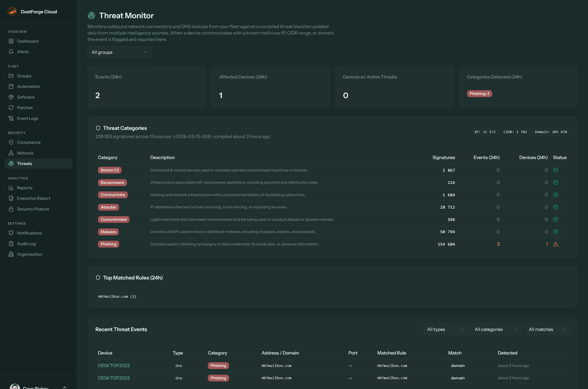Click the Patches refresh icon
This screenshot has width=588, height=389.
(x=11, y=107)
